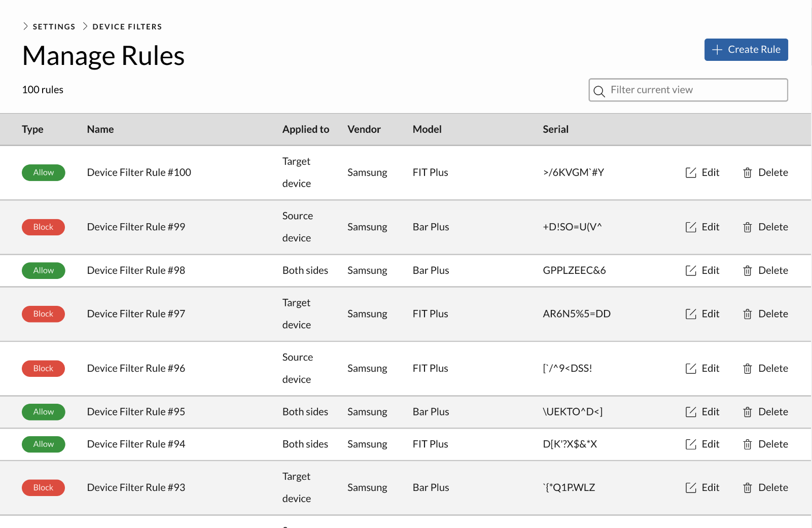Click the trash icon for Rule #93
This screenshot has height=528, width=812.
(748, 487)
